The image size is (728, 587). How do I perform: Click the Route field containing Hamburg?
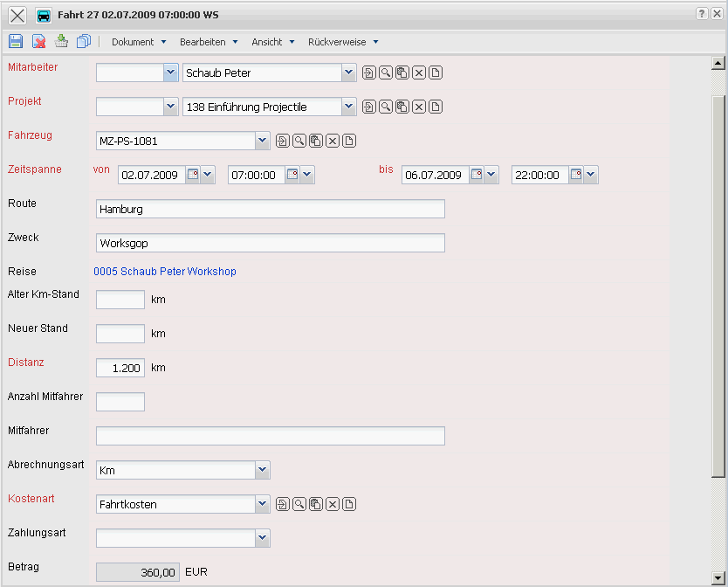(270, 209)
